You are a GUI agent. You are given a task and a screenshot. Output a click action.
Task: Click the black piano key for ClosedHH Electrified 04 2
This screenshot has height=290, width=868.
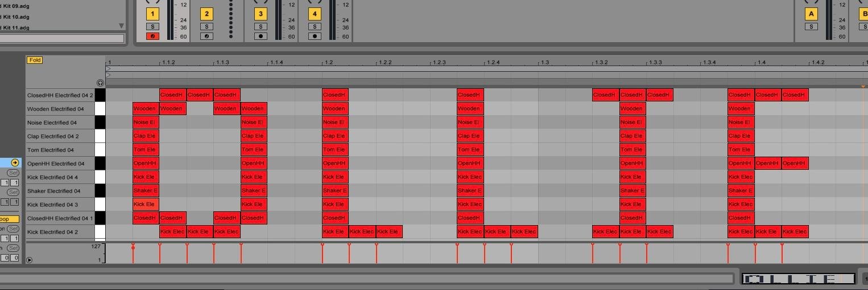tap(100, 95)
